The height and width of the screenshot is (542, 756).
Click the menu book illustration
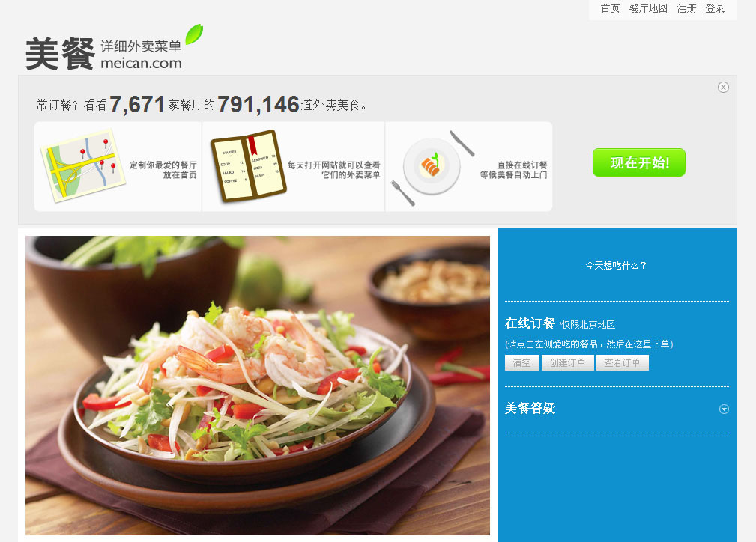[249, 165]
